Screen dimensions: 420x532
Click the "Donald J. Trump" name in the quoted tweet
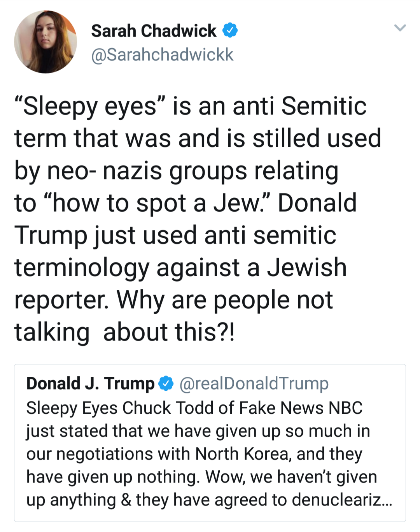coord(90,383)
